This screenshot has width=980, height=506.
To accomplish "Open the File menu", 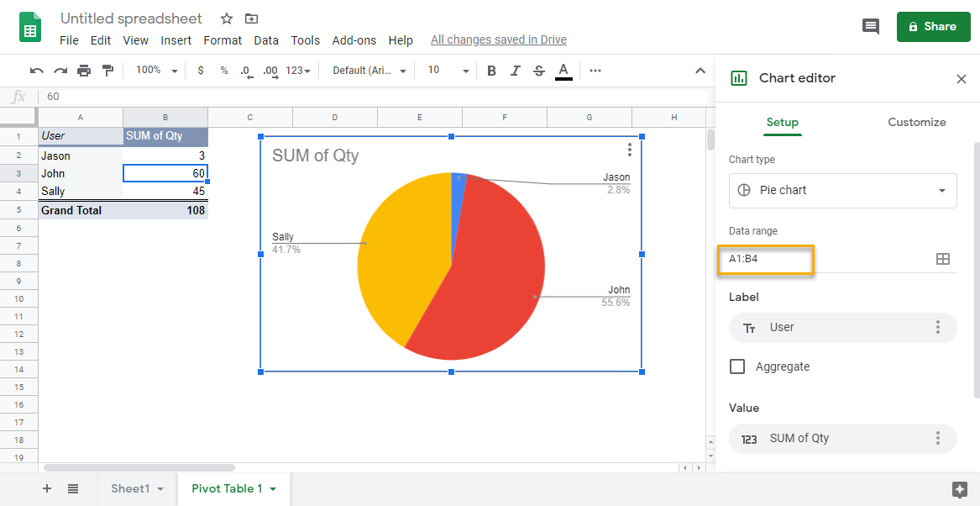I will click(x=69, y=40).
